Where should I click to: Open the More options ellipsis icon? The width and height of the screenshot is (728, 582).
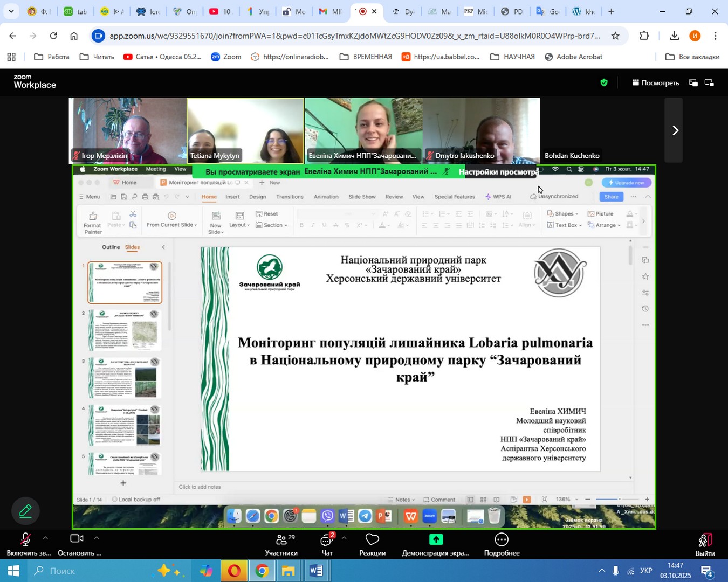pos(502,540)
